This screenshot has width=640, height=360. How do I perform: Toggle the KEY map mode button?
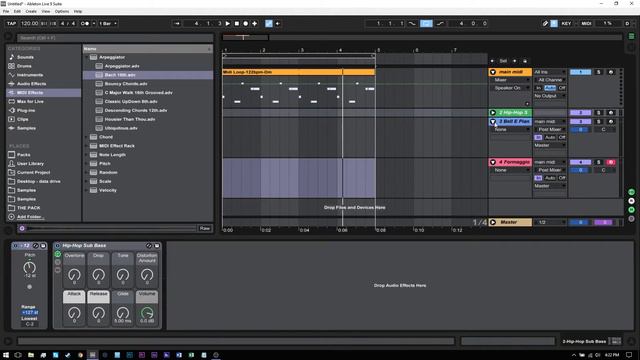click(567, 24)
